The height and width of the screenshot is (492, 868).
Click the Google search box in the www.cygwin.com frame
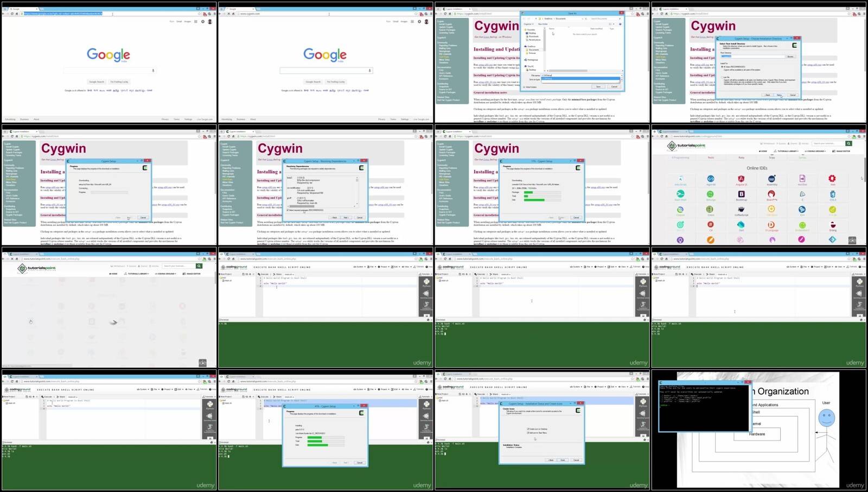[x=325, y=71]
